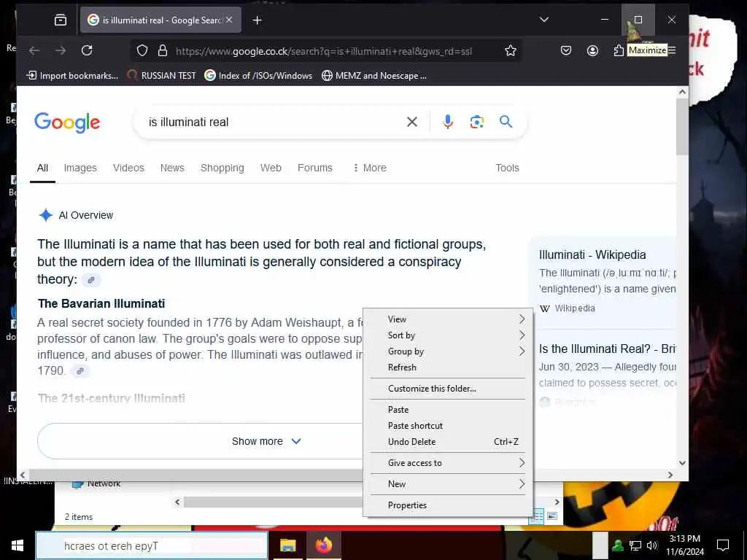Open volume speaker tray icon
Image resolution: width=747 pixels, height=560 pixels.
651,545
